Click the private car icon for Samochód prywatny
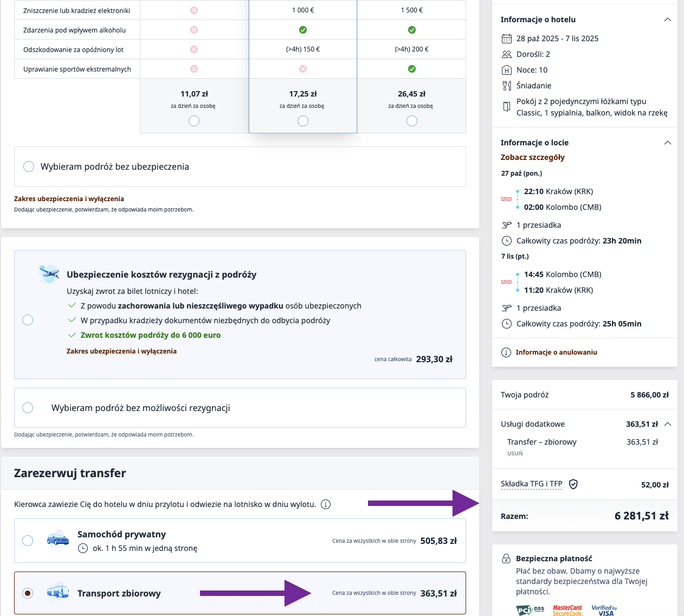This screenshot has width=684, height=616. pos(57,540)
